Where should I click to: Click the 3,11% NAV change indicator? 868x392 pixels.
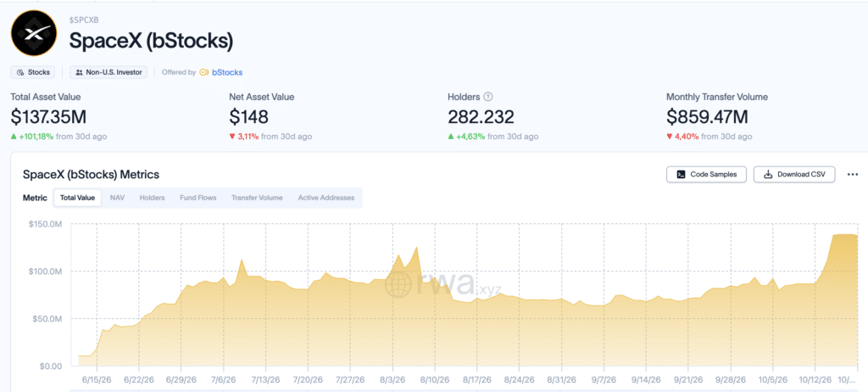click(x=243, y=137)
